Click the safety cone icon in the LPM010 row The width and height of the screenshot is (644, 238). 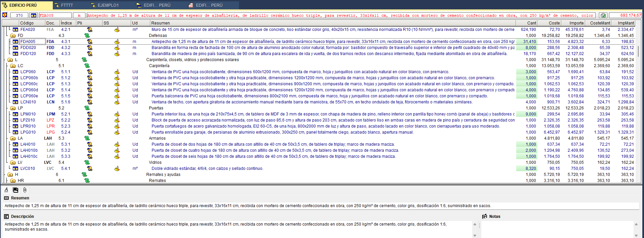point(117,114)
